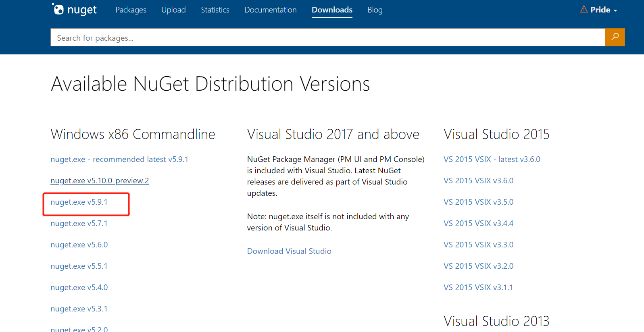Screen dimensions: 644x332
Task: Open the Download Visual Studio link
Action: (289, 251)
